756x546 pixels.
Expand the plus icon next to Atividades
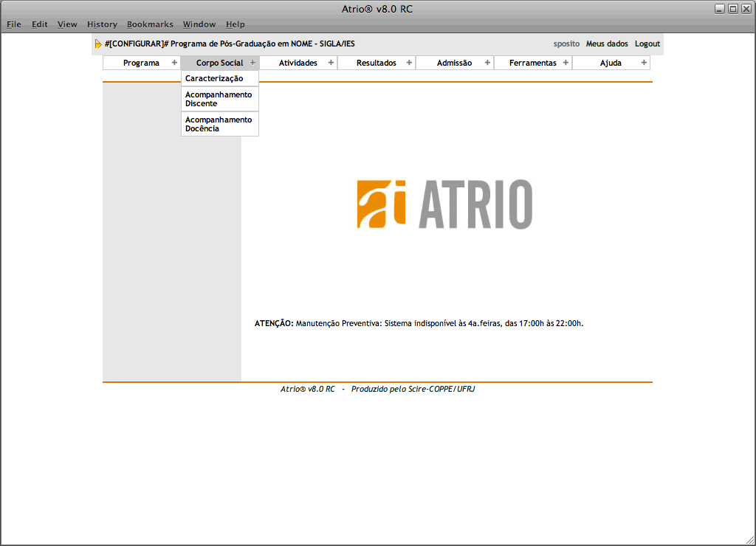331,63
